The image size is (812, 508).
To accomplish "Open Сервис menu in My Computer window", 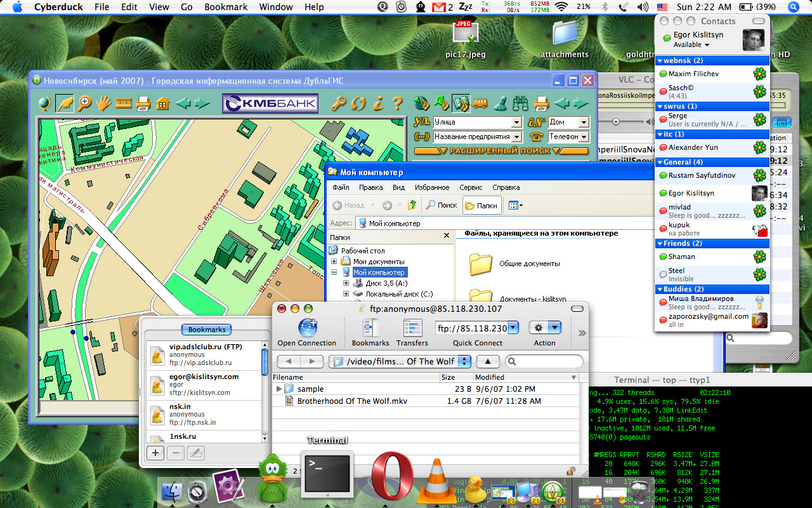I will pos(471,187).
